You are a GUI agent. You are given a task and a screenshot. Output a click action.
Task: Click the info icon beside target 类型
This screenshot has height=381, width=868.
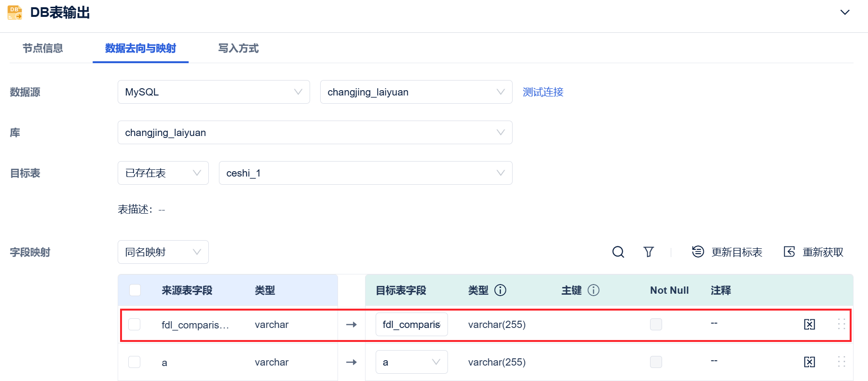coord(501,290)
